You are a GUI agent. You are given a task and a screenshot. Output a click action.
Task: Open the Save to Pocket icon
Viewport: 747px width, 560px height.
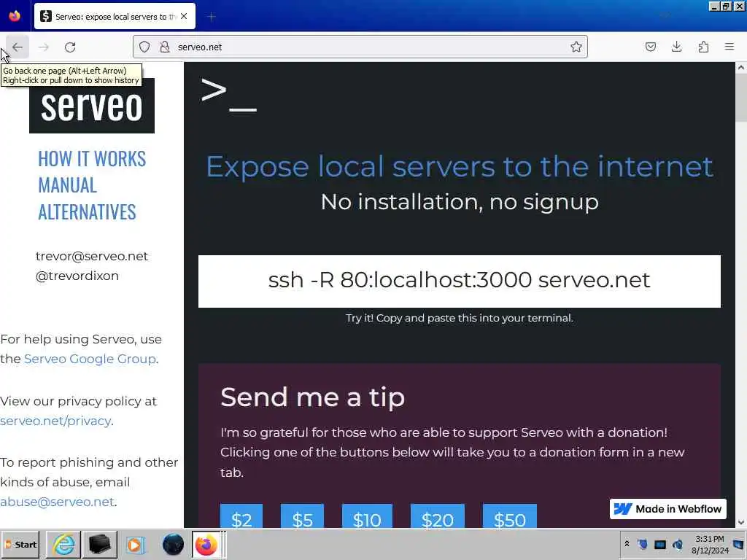[x=650, y=47]
